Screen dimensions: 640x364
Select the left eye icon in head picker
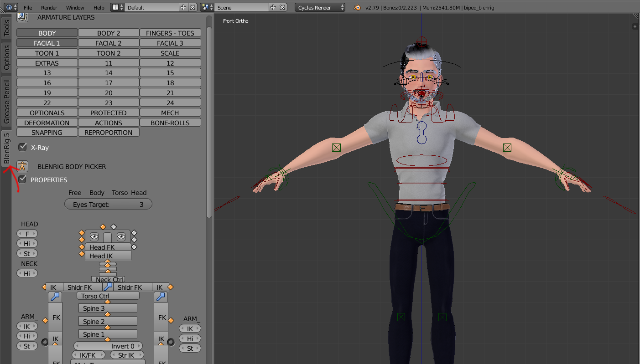tap(94, 236)
